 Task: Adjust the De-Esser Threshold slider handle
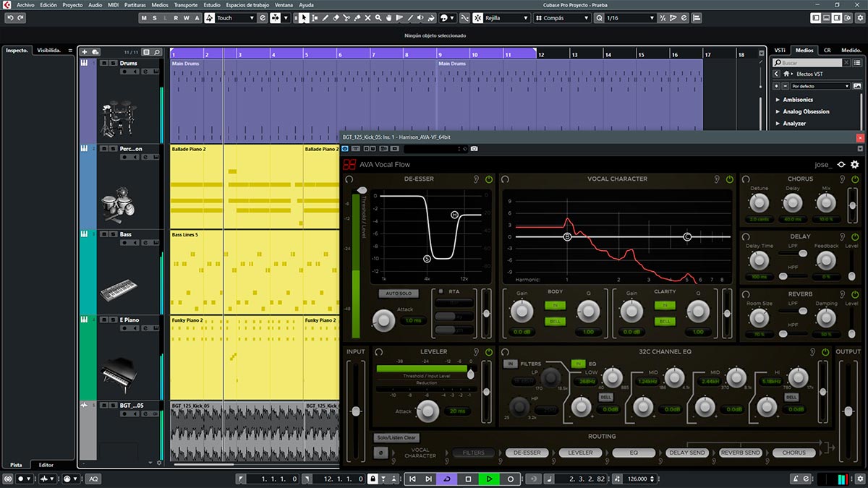(x=362, y=191)
